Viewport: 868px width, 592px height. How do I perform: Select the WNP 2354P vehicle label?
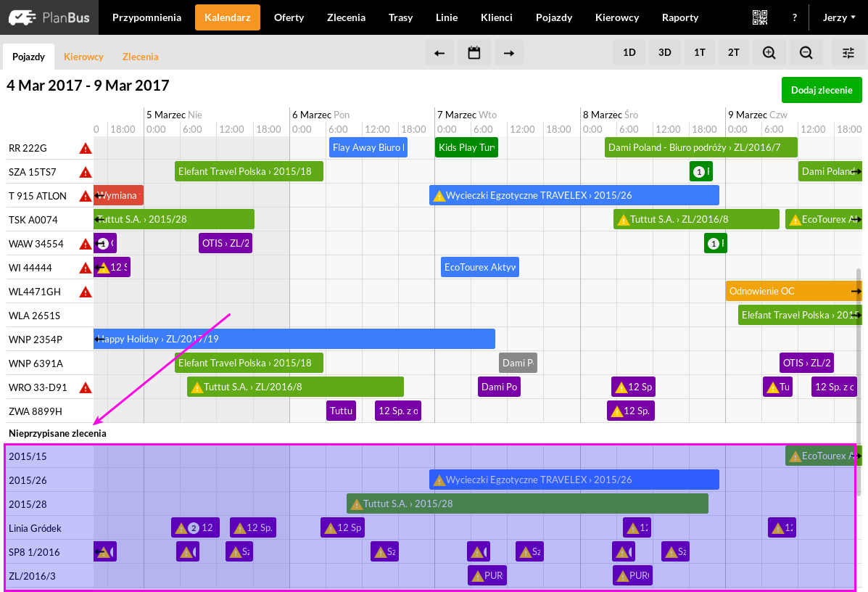36,340
